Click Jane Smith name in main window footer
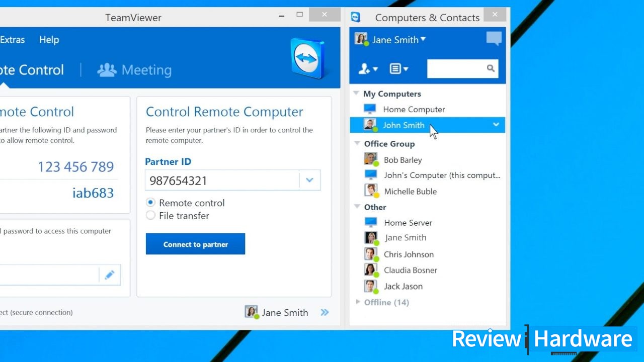This screenshot has height=362, width=644. pos(285,313)
